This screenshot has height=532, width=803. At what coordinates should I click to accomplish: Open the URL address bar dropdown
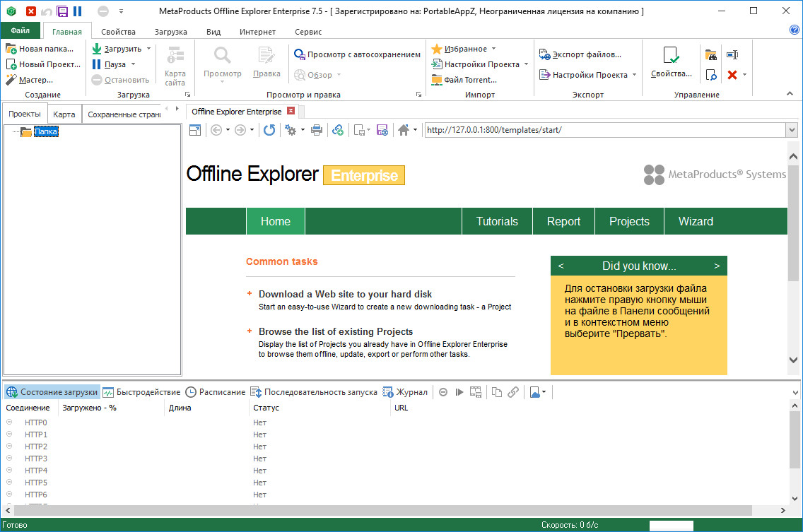(792, 130)
